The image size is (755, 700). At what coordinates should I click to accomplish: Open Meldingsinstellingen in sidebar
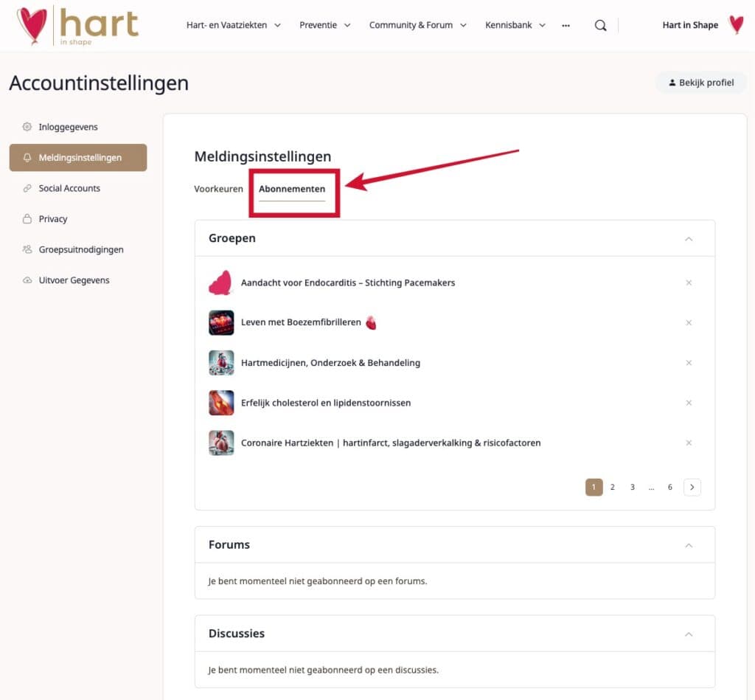(x=78, y=158)
